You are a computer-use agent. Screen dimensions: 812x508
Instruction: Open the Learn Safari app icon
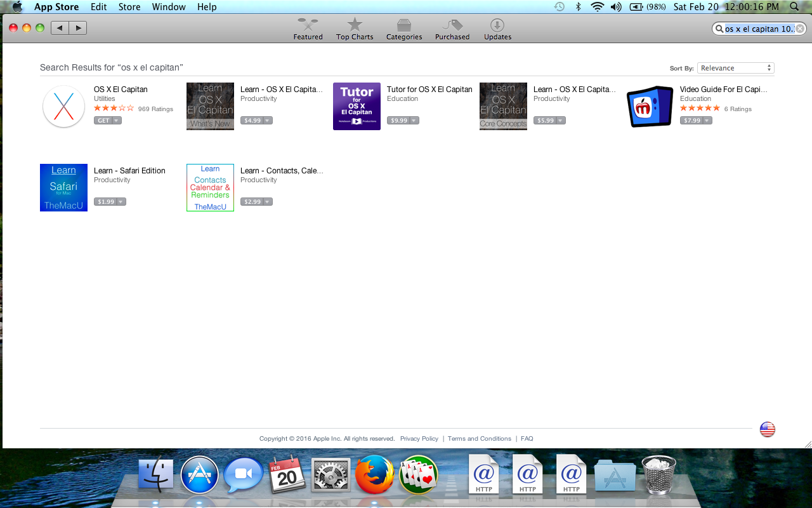(63, 187)
